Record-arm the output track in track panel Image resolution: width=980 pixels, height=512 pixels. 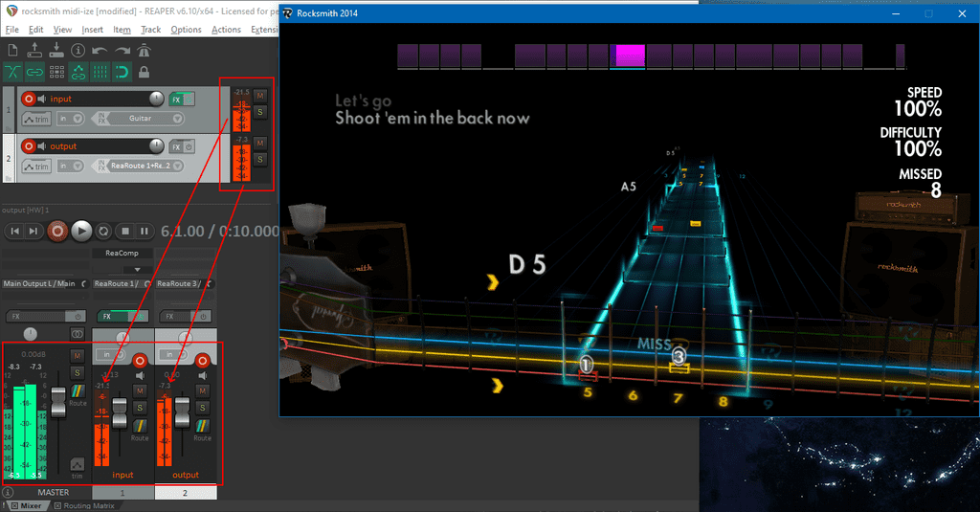click(x=28, y=146)
